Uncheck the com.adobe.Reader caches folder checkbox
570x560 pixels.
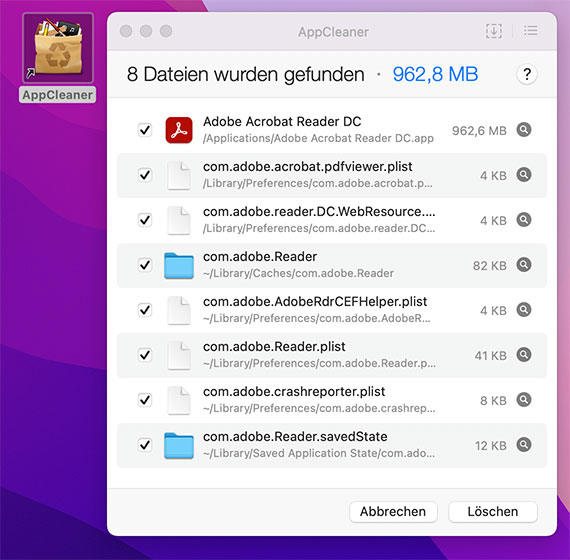tap(145, 265)
